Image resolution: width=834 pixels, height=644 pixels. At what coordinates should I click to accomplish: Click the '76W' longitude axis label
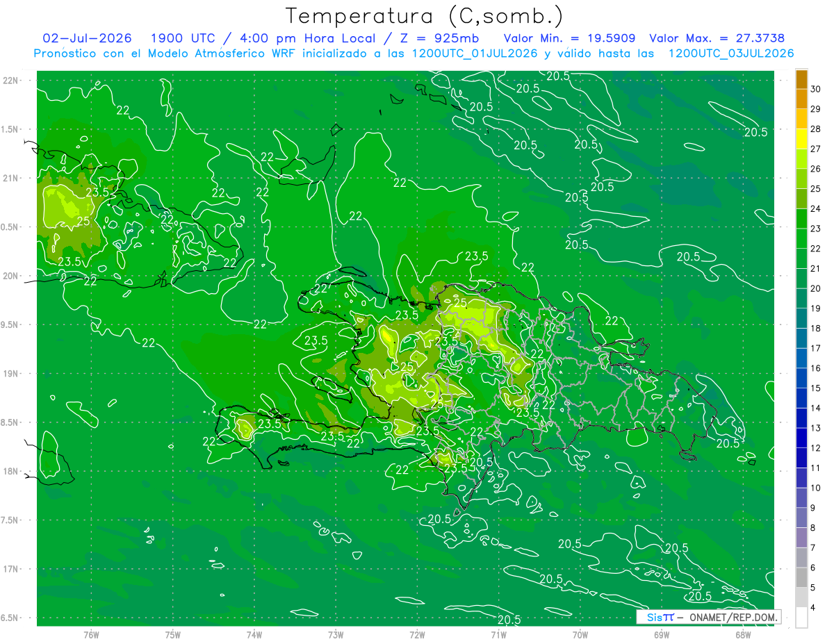pyautogui.click(x=91, y=635)
